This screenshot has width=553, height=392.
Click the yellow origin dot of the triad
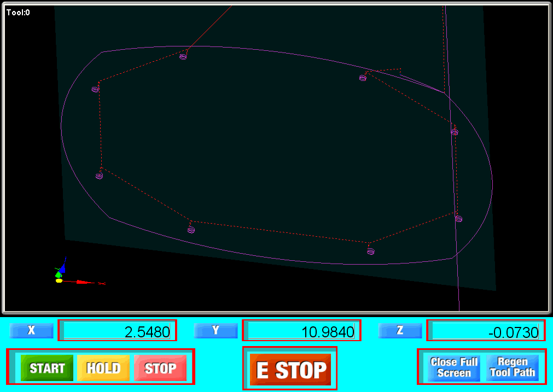59,280
